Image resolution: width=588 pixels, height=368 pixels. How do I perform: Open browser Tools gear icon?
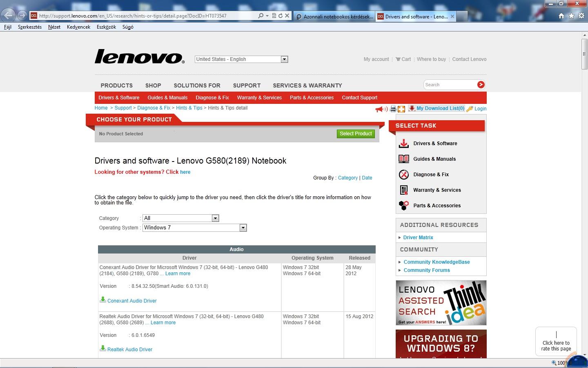coord(581,16)
